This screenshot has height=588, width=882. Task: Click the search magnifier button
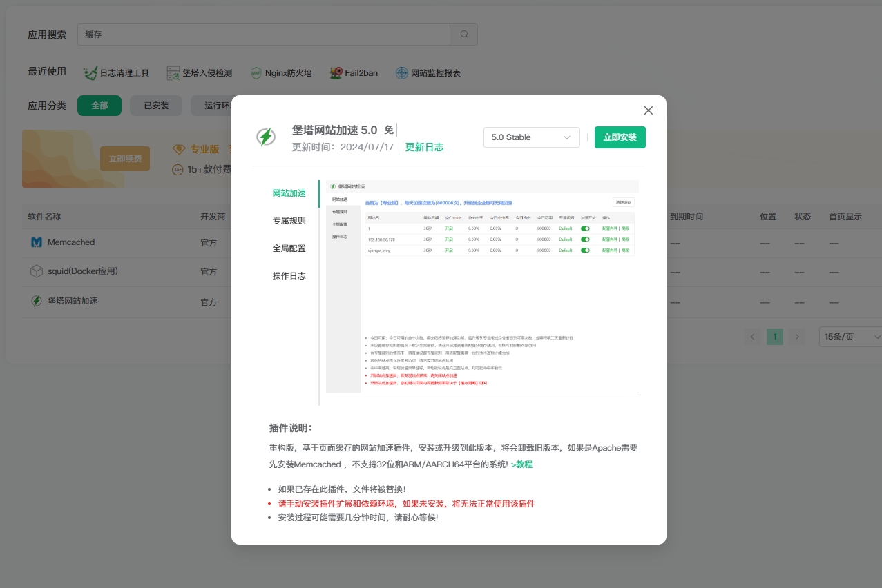pyautogui.click(x=463, y=34)
